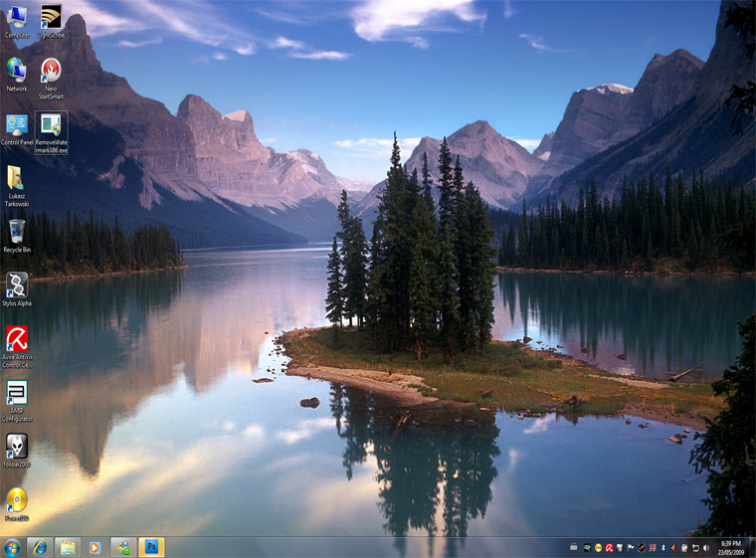Select the AMP Configurator desktop shortcut
This screenshot has height=558, width=756.
[17, 401]
